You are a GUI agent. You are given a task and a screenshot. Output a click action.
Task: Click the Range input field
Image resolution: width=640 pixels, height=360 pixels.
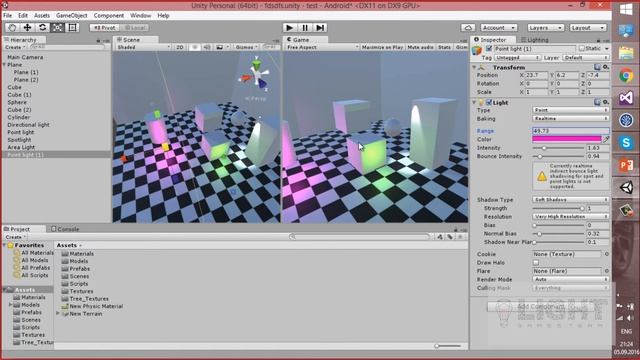click(571, 131)
